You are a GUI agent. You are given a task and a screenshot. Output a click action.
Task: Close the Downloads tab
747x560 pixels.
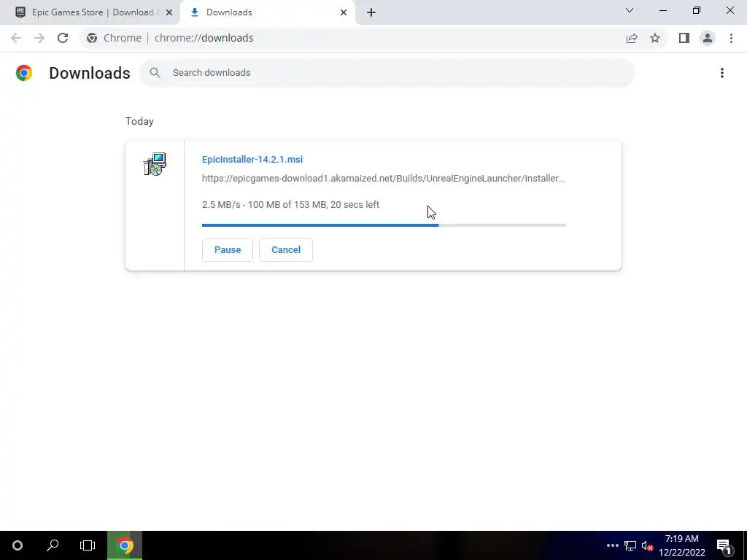344,12
